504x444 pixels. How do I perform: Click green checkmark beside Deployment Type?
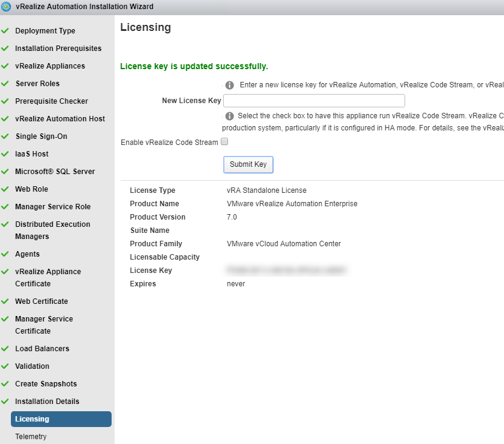pos(5,31)
